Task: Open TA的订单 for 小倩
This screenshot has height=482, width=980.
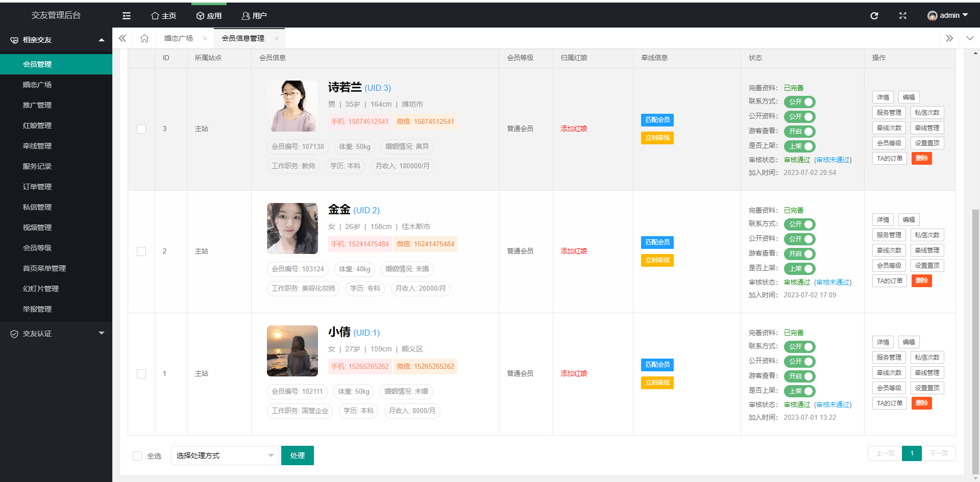Action: pos(890,403)
